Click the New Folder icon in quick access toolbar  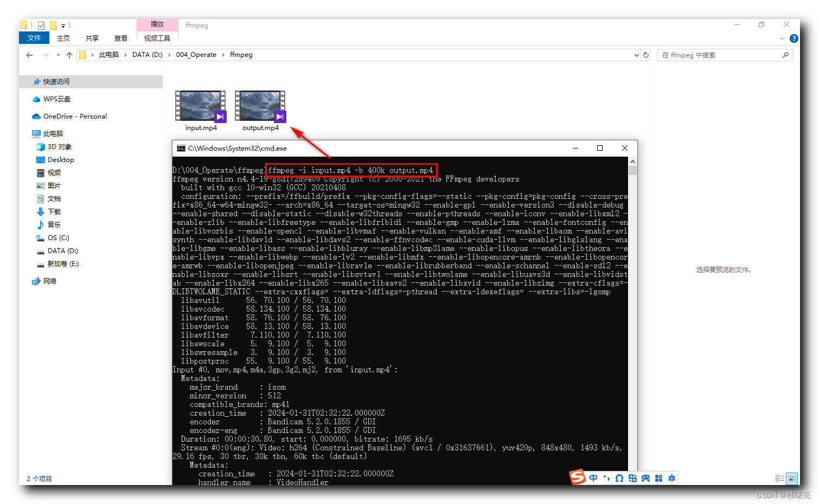53,25
